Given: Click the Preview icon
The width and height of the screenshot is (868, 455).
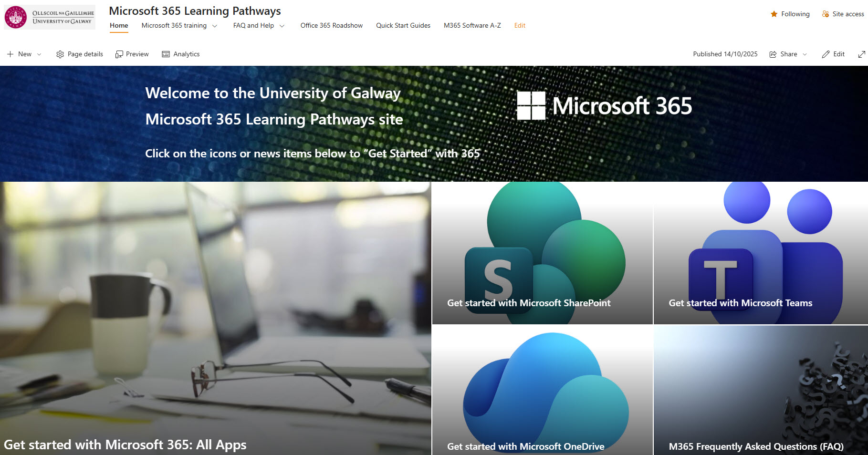Looking at the screenshot, I should [119, 54].
